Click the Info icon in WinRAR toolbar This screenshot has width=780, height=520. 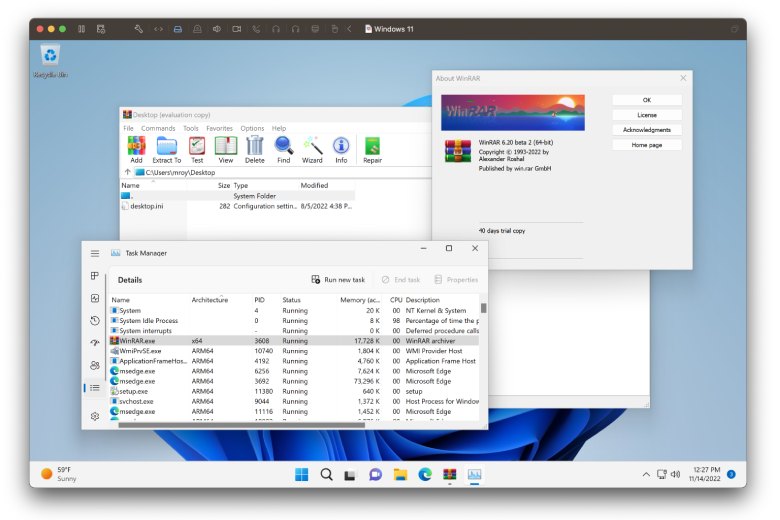pyautogui.click(x=341, y=150)
